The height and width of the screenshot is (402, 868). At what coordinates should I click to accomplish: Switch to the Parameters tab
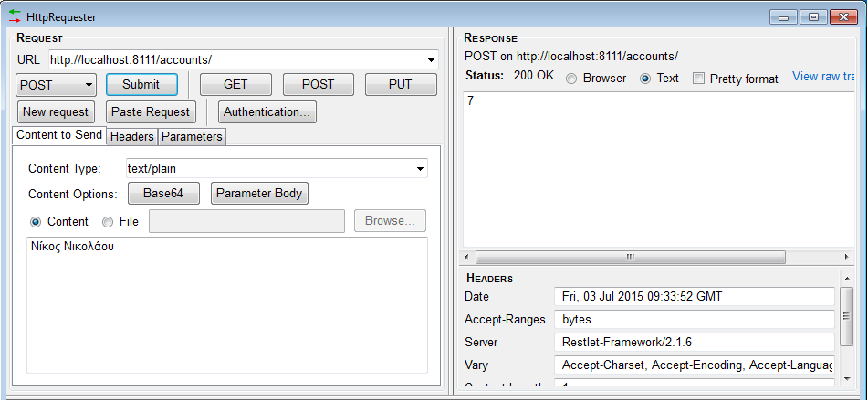coord(192,137)
